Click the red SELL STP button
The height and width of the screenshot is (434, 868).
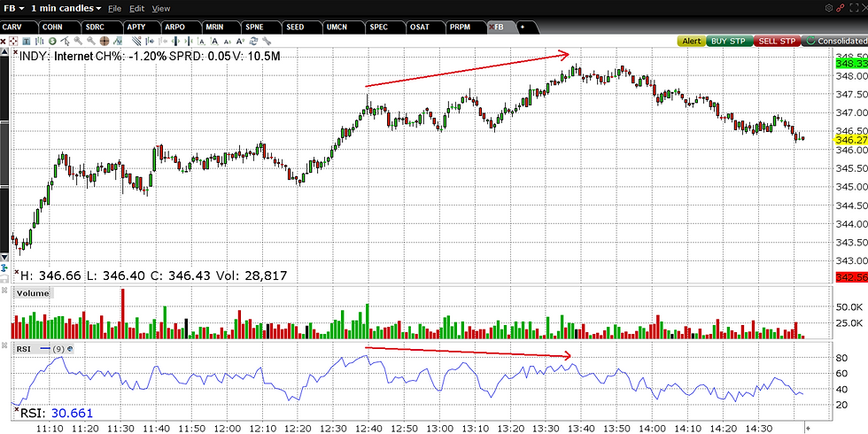777,41
